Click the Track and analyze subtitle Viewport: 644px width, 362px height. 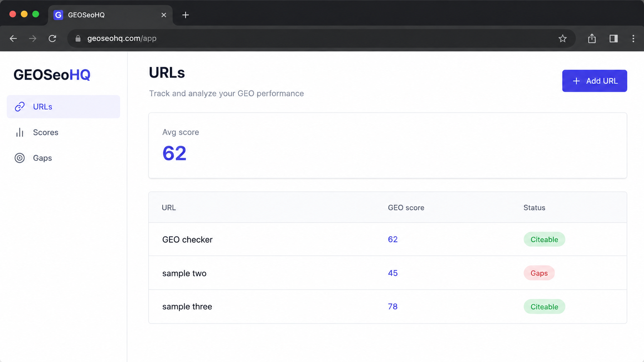pyautogui.click(x=226, y=93)
